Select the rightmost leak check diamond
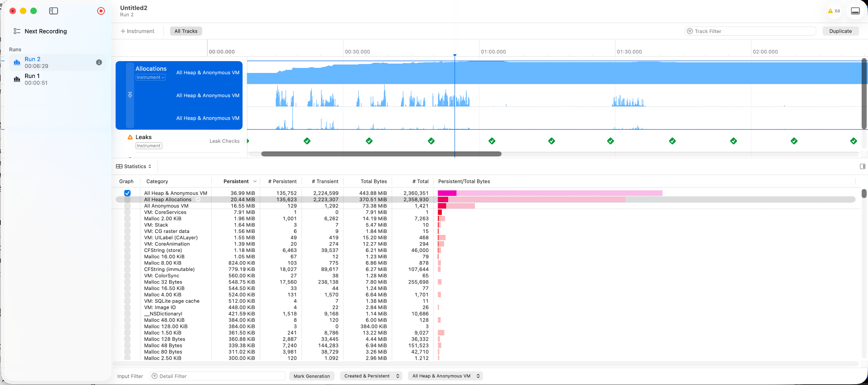This screenshot has width=868, height=385. [854, 141]
